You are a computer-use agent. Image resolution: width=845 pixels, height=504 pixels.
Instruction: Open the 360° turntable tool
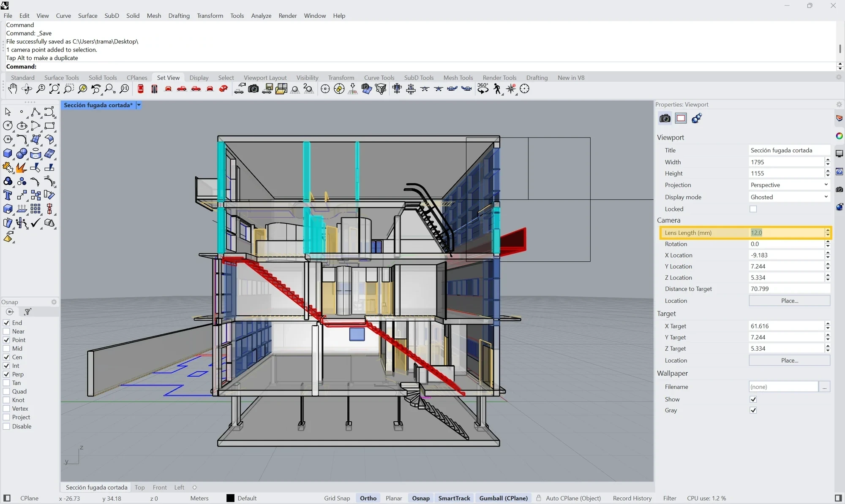tap(483, 89)
